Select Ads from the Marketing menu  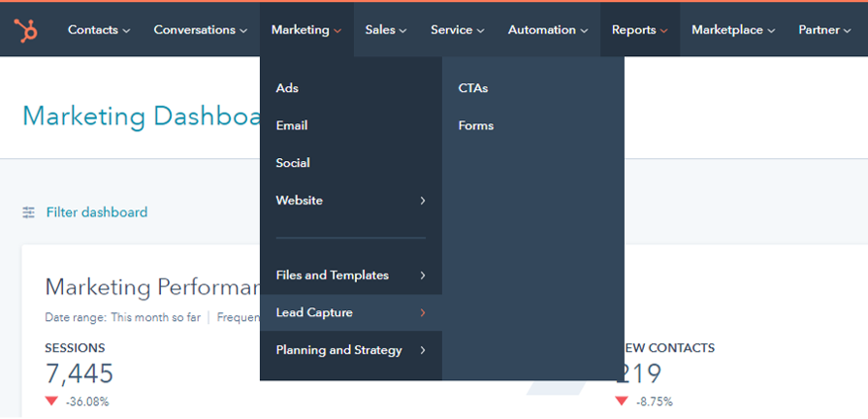coord(351,88)
